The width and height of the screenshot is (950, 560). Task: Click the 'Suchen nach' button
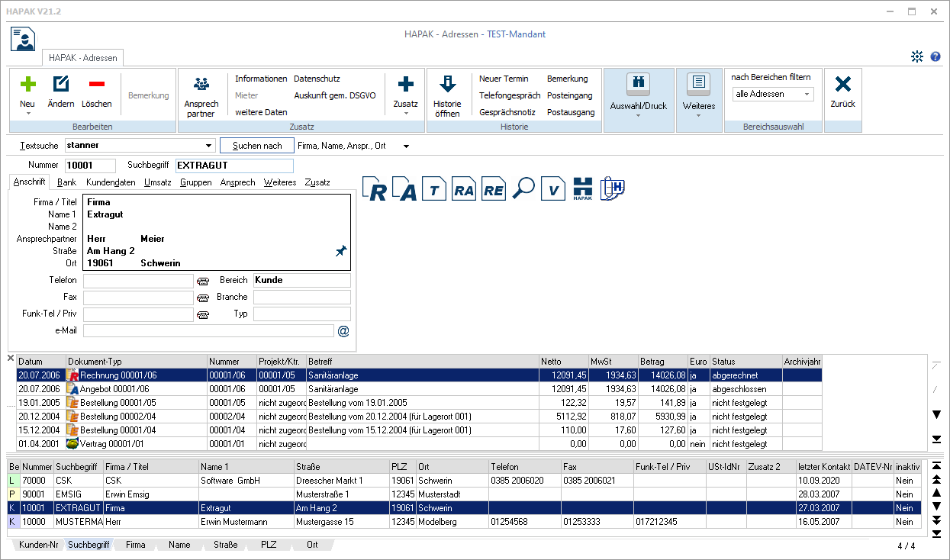pos(257,146)
